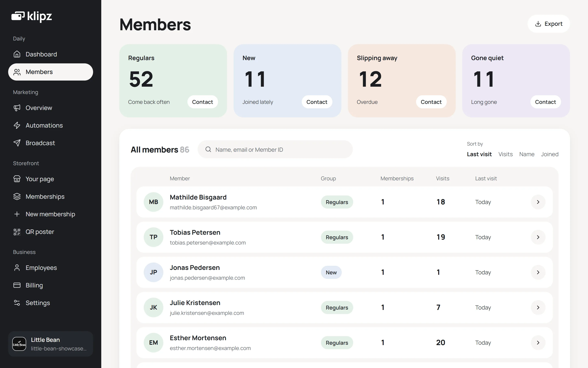
Task: Open Billing via the credit card icon
Action: 17,285
